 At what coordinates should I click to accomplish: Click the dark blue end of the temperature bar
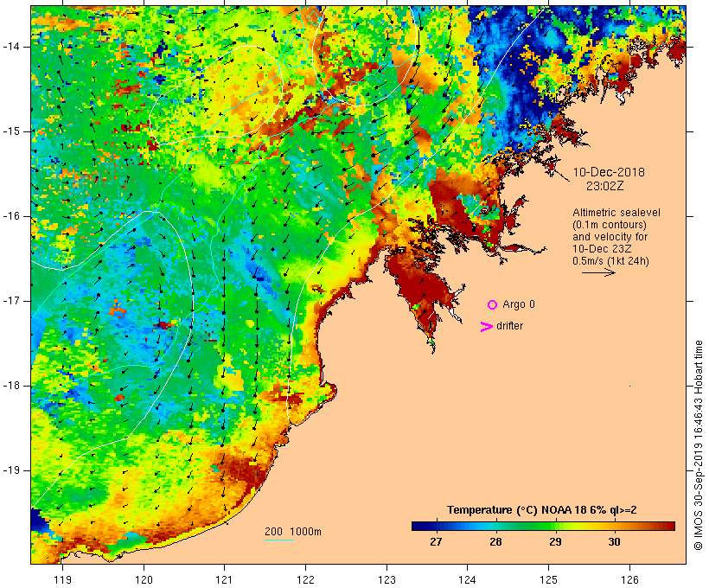418,526
